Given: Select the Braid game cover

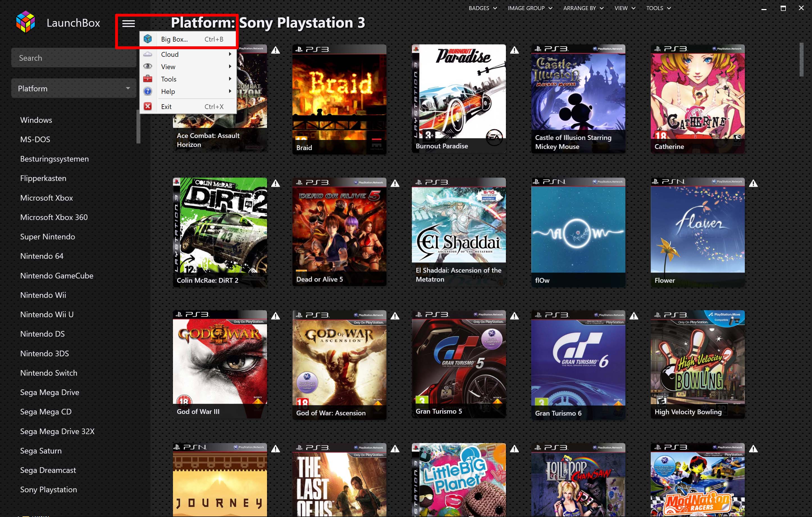Looking at the screenshot, I should [339, 99].
